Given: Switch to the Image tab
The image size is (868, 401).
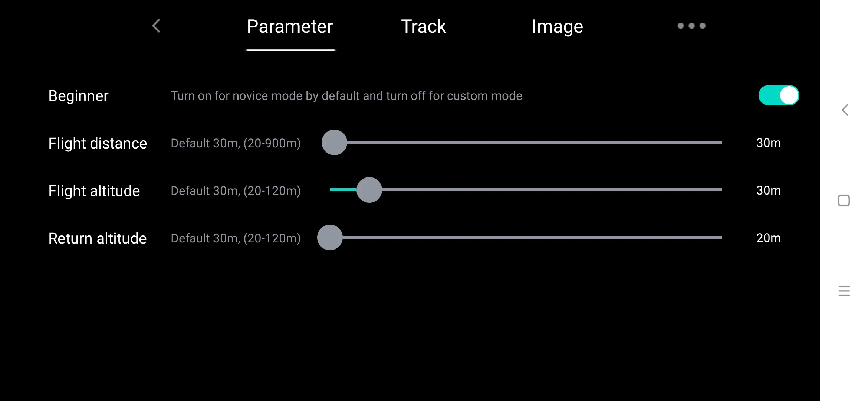Looking at the screenshot, I should [x=557, y=26].
